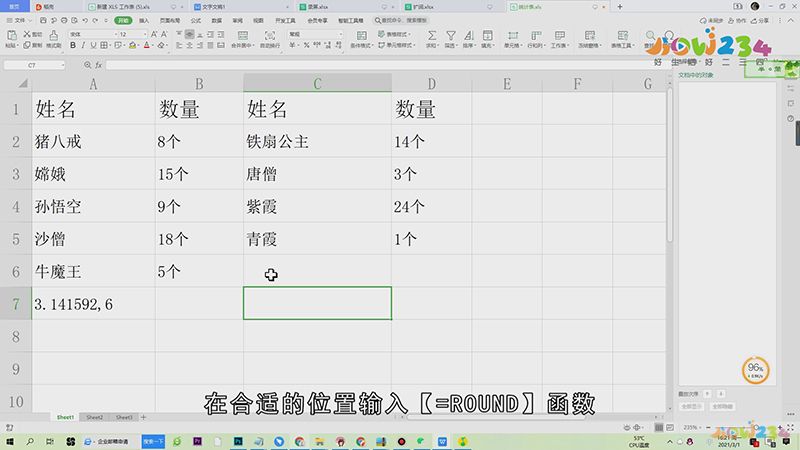Screen dimensions: 800x450
Task: Click the Fill icon
Action: (x=487, y=36)
